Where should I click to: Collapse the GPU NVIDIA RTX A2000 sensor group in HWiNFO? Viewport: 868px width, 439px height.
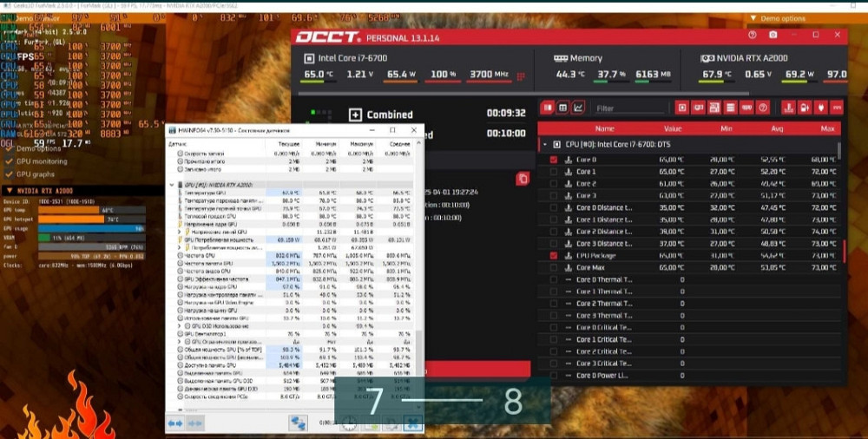(x=171, y=185)
